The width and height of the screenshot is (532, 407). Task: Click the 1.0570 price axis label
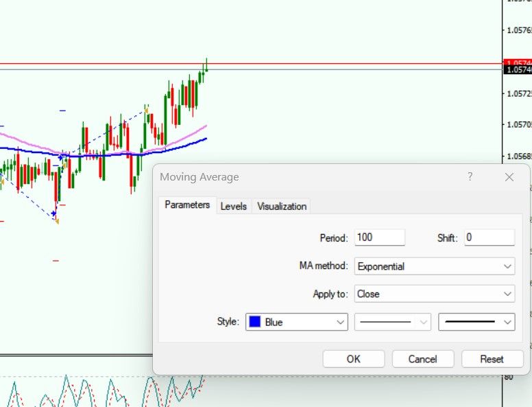coord(519,125)
